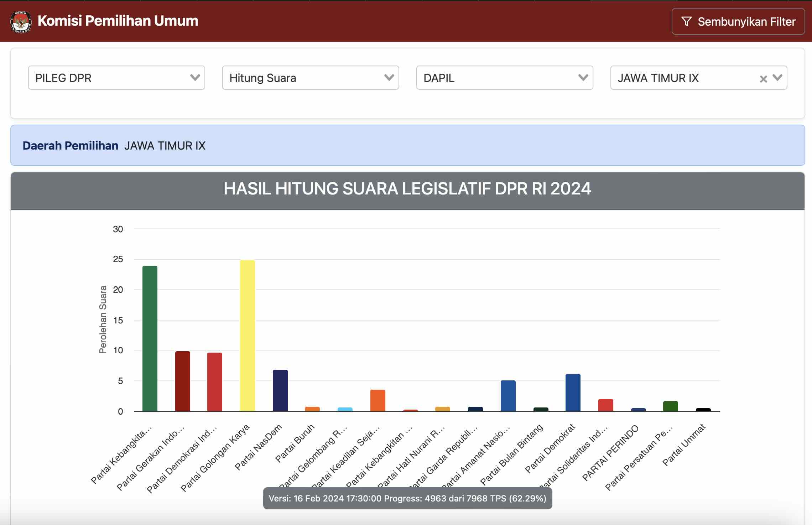Click the red Partai Demokrasi Indonesia bar
812x525 pixels.
[x=214, y=382]
